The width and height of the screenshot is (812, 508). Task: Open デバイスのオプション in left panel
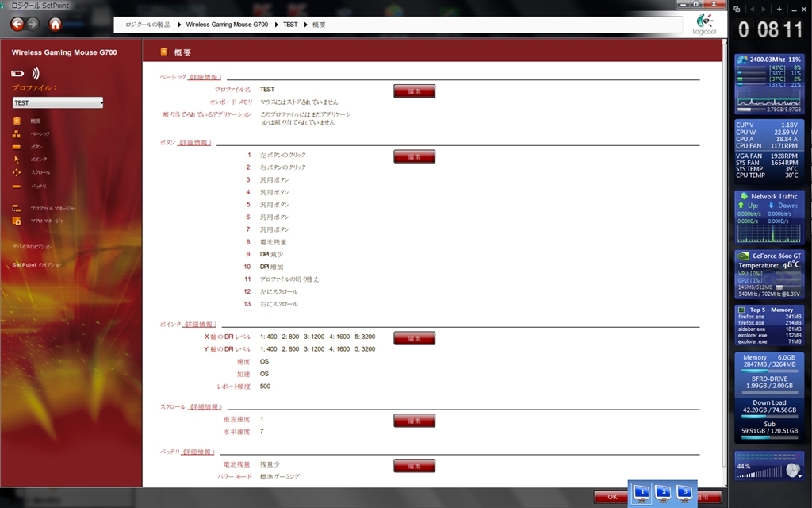[x=32, y=247]
